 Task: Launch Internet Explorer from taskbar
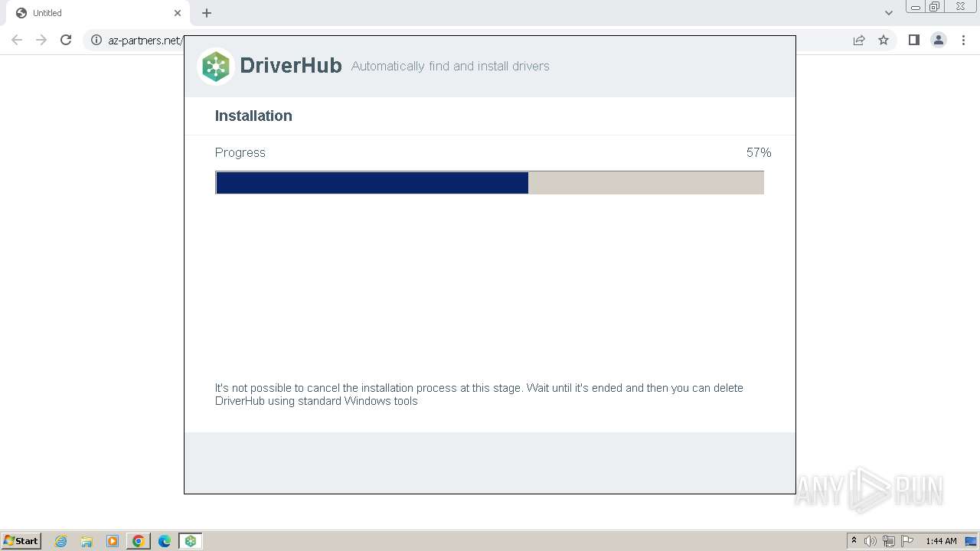61,541
